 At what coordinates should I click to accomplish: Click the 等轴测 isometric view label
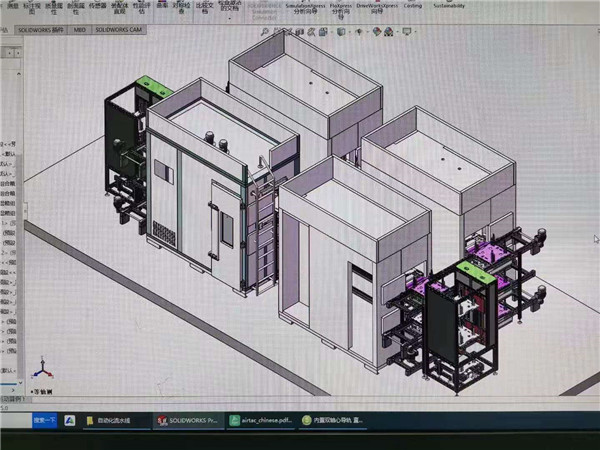[x=46, y=392]
